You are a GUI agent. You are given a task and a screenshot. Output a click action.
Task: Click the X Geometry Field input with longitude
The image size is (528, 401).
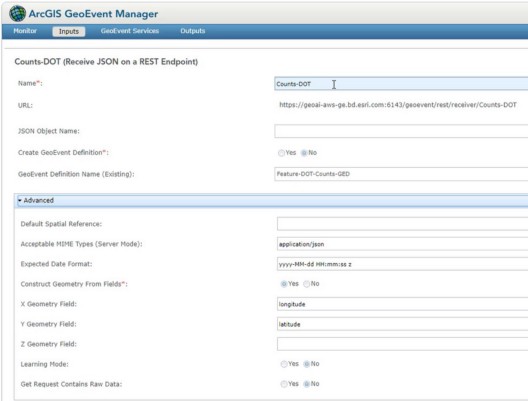[402, 304]
